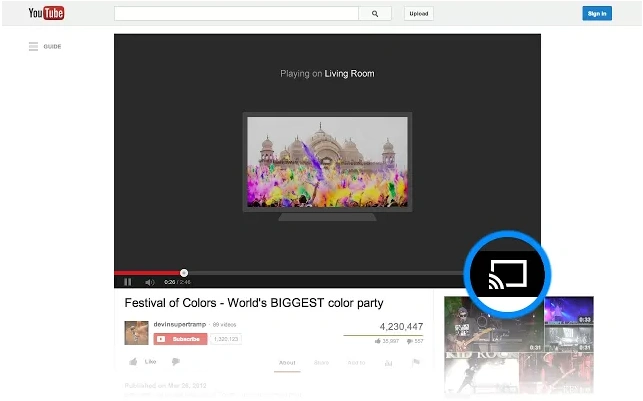643x401 pixels.
Task: Open the Add to tab
Action: pyautogui.click(x=356, y=363)
